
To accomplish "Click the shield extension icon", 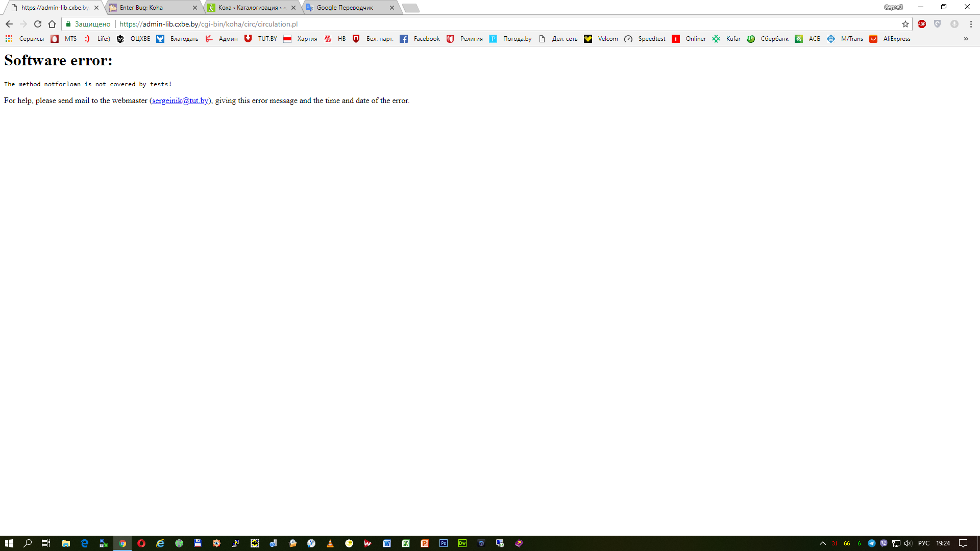I will [x=938, y=24].
